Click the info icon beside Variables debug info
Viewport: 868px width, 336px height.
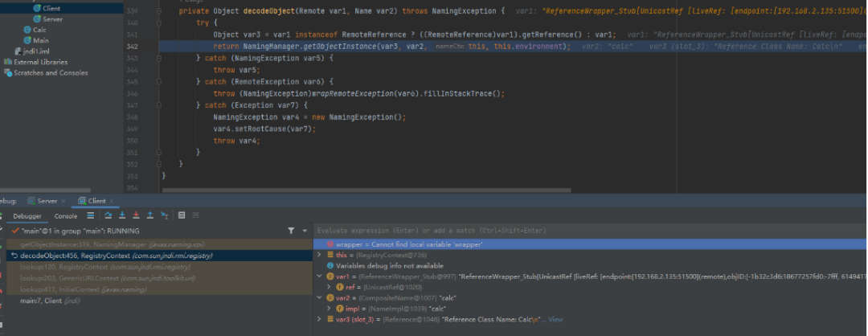[330, 266]
